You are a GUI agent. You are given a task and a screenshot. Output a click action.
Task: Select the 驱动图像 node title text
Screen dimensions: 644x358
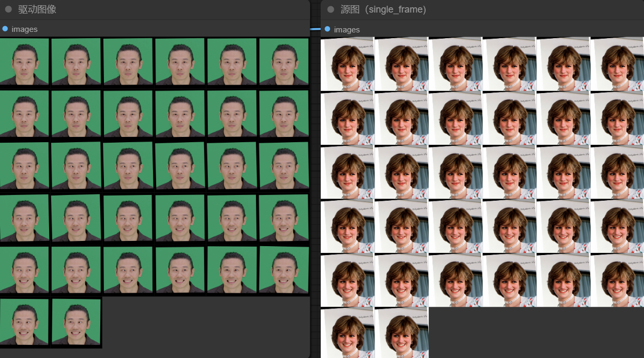[37, 9]
